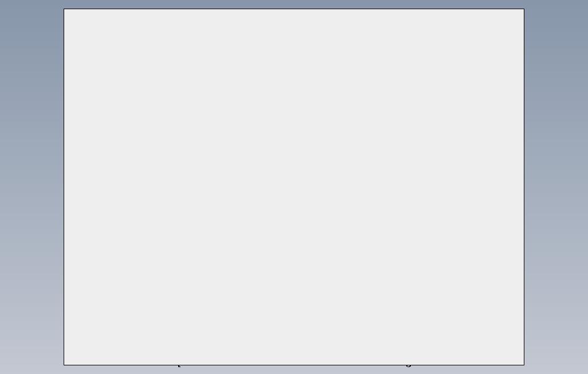Click gray background above the sheet
This screenshot has height=374, width=588.
coord(294,4)
